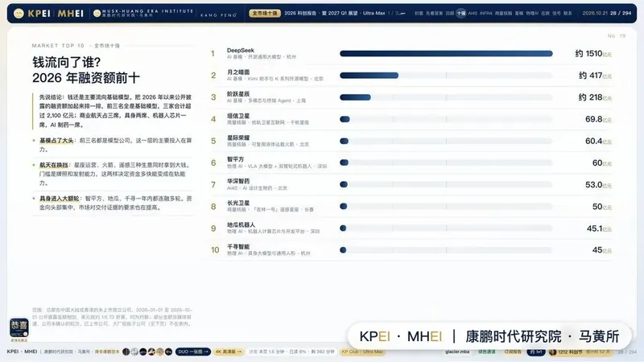Click the first avatar in footer row

pos(126,352)
